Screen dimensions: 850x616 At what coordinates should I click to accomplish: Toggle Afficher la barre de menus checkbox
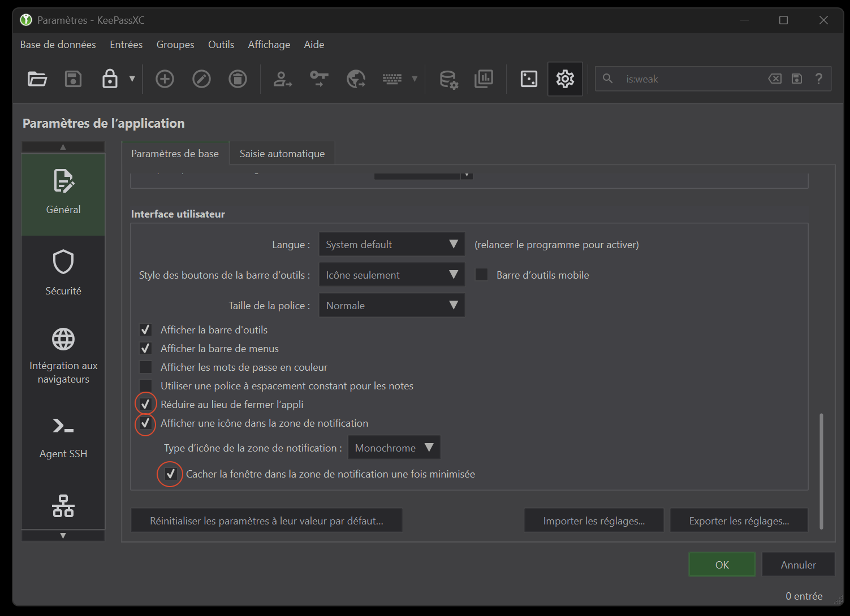click(145, 348)
